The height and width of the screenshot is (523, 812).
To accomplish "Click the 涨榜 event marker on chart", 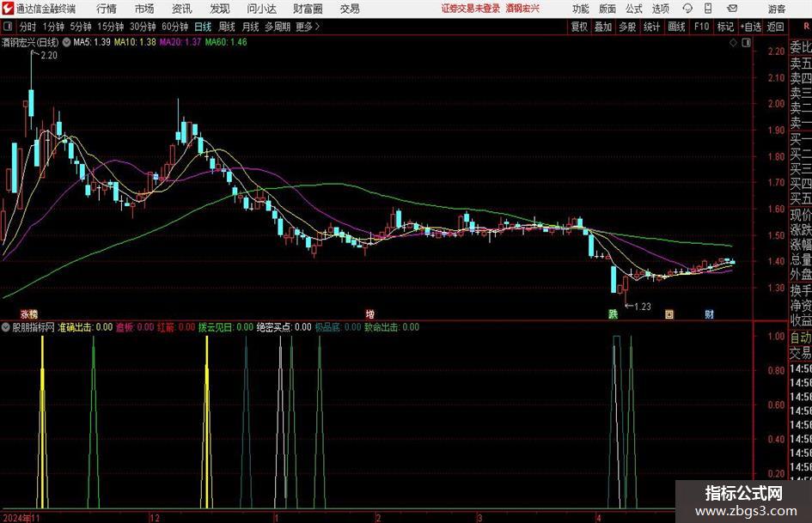I will click(x=29, y=313).
